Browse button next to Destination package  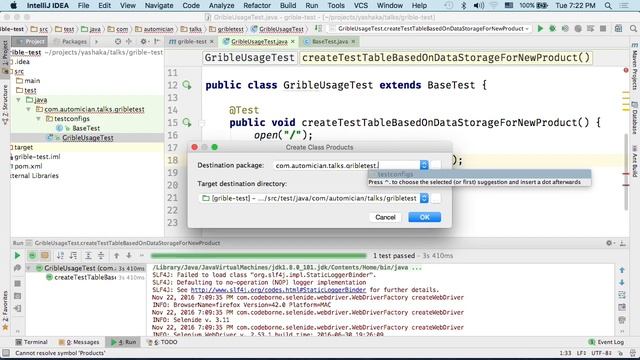coord(436,165)
